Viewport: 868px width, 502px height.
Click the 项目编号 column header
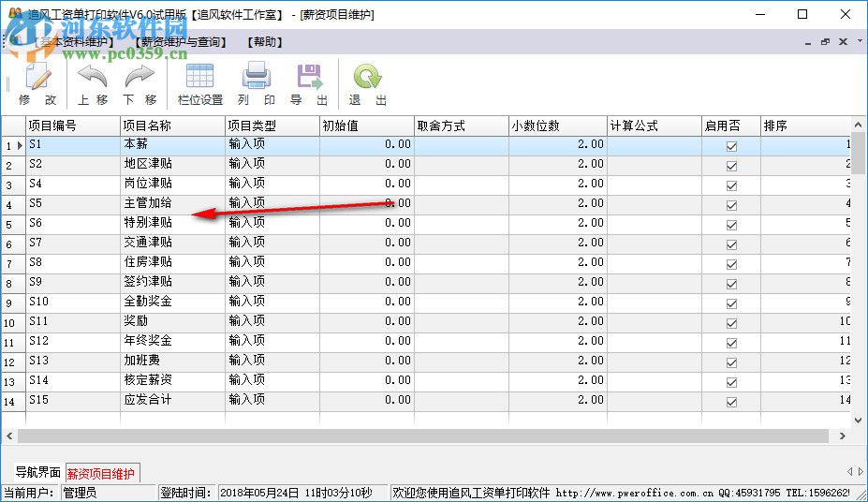click(73, 125)
